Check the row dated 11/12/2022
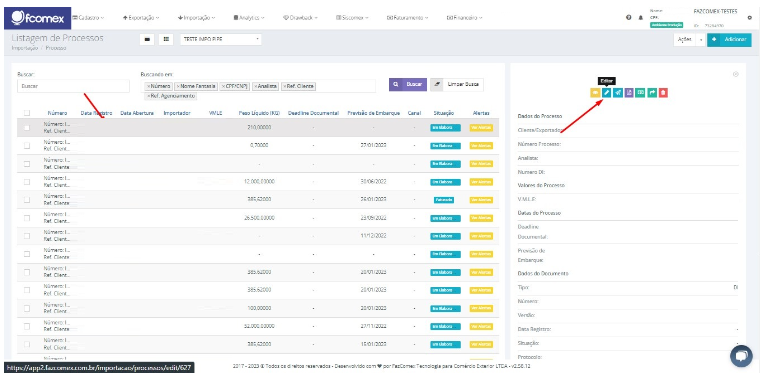Image resolution: width=762 pixels, height=386 pixels. [27, 236]
